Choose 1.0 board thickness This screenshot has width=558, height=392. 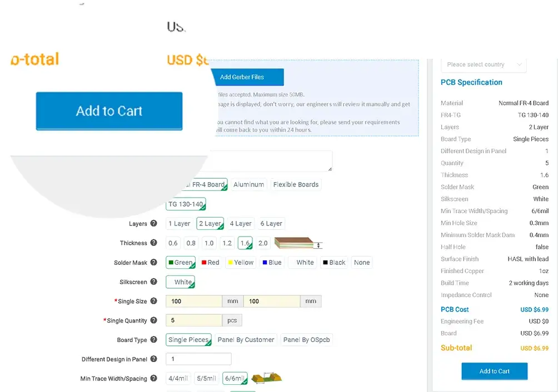[x=209, y=243]
